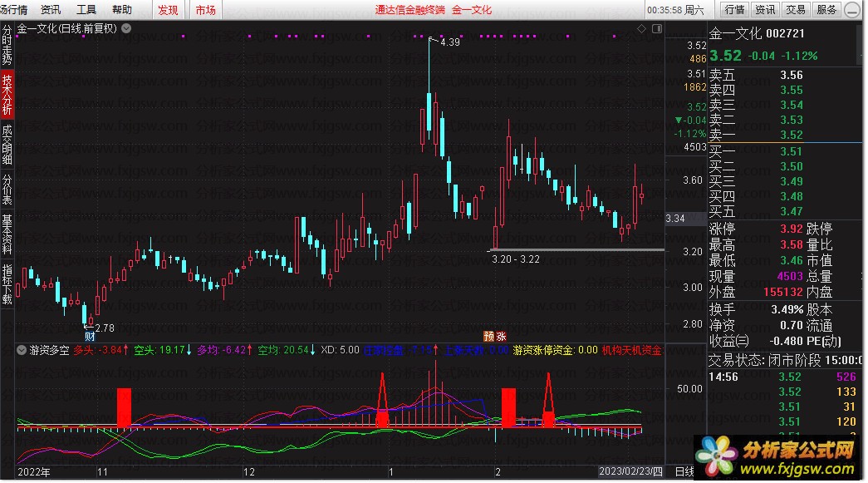Click the 最高 value 3.58

coord(792,244)
